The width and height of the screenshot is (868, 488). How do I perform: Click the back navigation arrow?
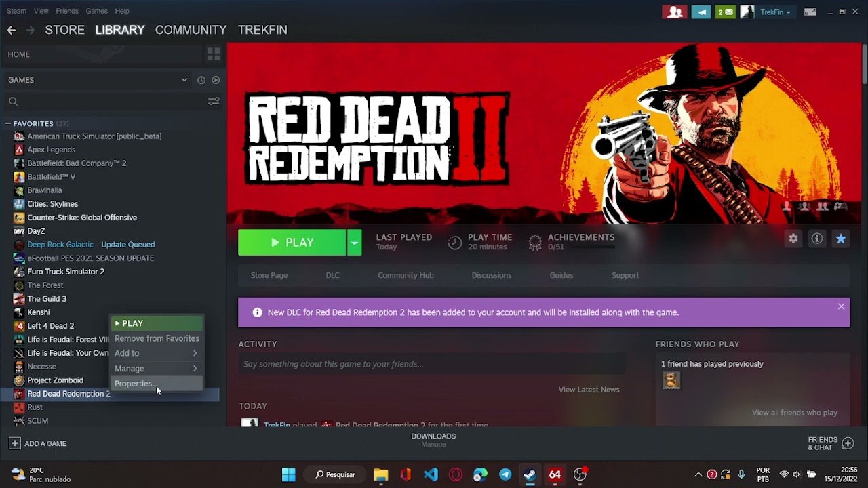12,30
